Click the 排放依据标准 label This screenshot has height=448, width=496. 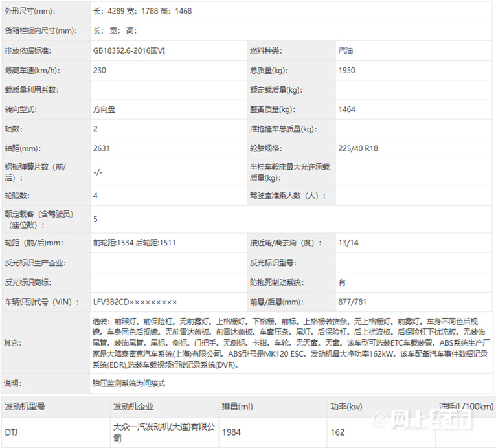point(28,50)
